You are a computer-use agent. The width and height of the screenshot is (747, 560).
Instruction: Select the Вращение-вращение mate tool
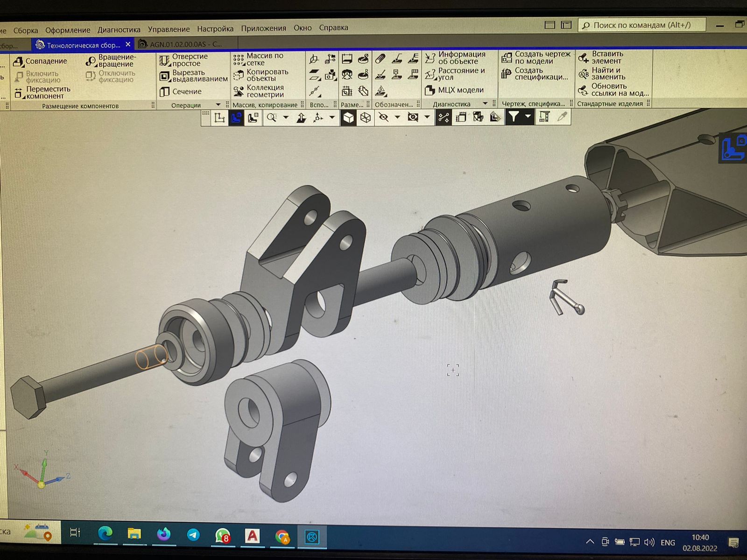111,61
